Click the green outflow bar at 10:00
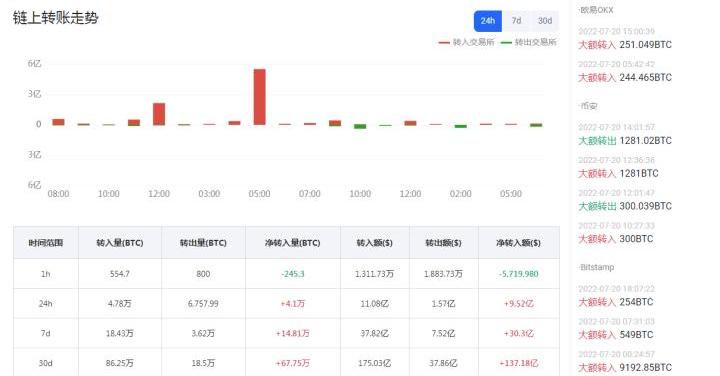This screenshot has height=376, width=720. (x=360, y=126)
